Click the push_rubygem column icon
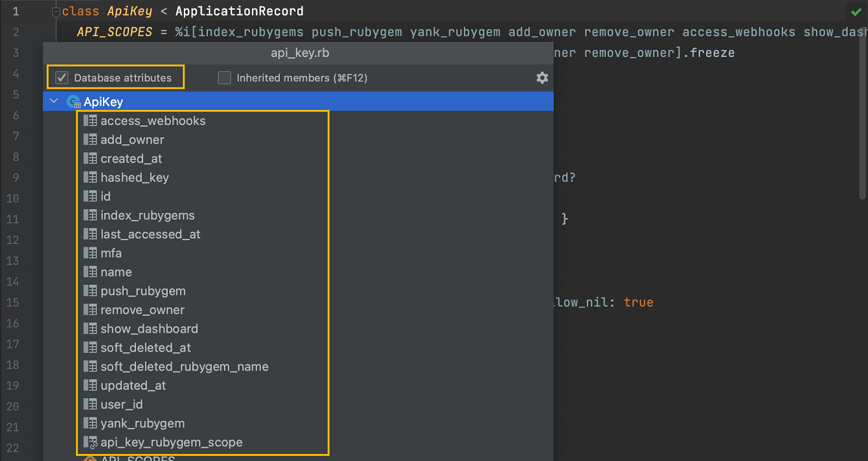Image resolution: width=868 pixels, height=461 pixels. [x=90, y=291]
